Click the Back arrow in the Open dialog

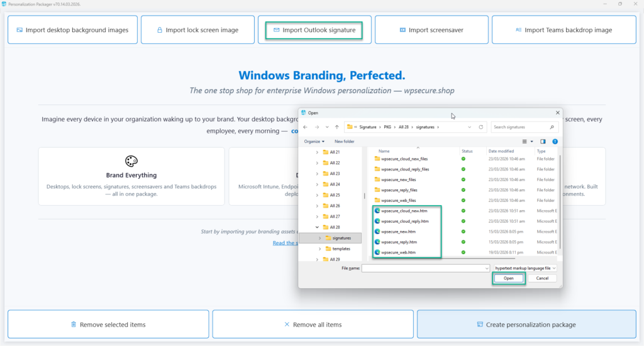[x=306, y=127]
